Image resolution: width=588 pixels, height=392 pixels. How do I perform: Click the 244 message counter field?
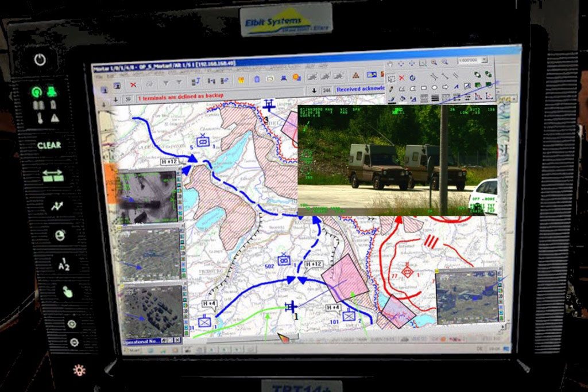tap(326, 90)
